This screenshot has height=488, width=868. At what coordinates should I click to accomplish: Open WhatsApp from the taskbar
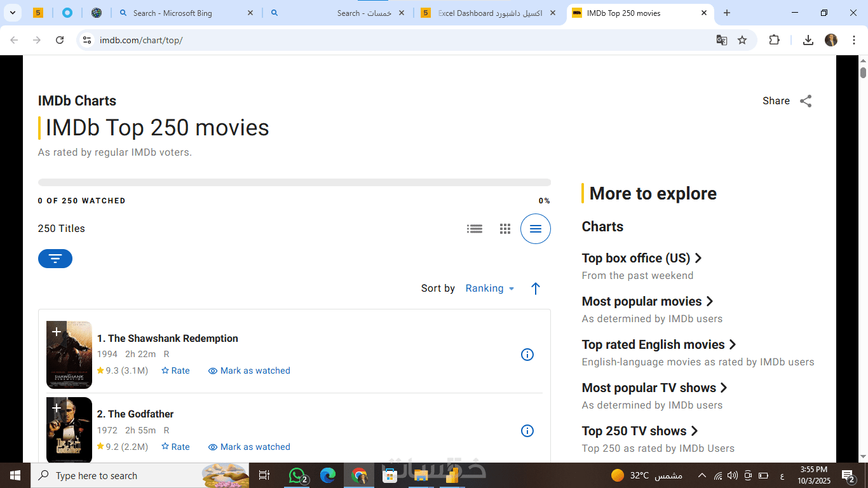298,475
